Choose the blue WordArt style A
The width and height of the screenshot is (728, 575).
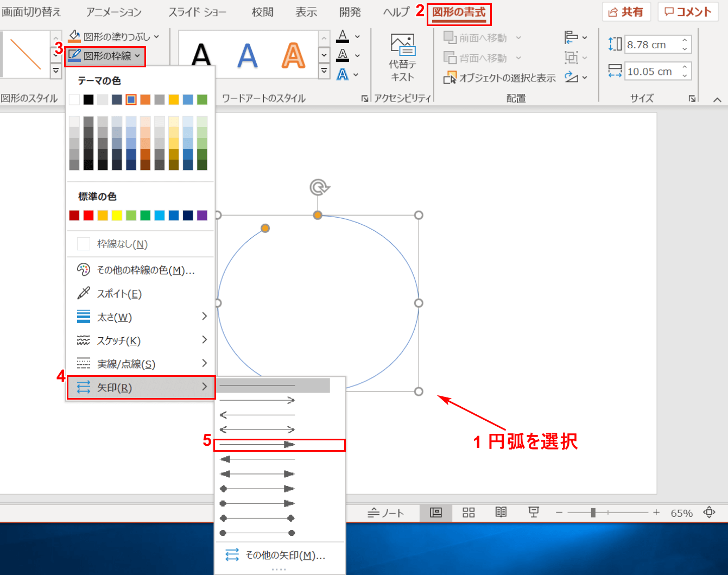point(248,55)
